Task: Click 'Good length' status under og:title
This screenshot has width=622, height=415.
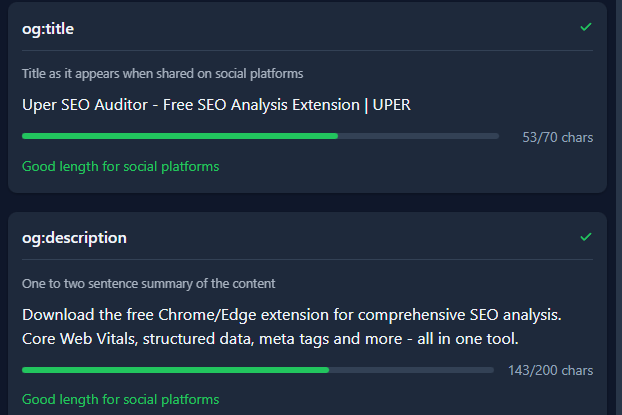Action: coord(120,166)
